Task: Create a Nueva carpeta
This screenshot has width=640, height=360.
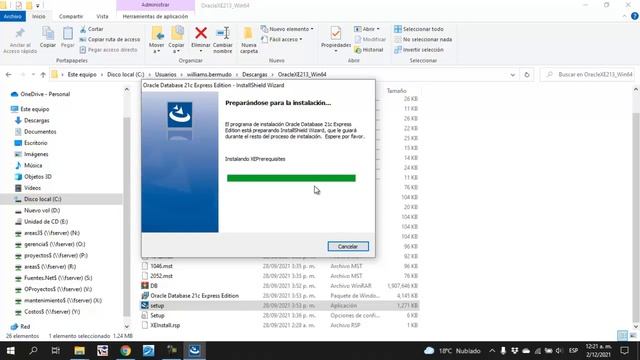Action: click(249, 40)
